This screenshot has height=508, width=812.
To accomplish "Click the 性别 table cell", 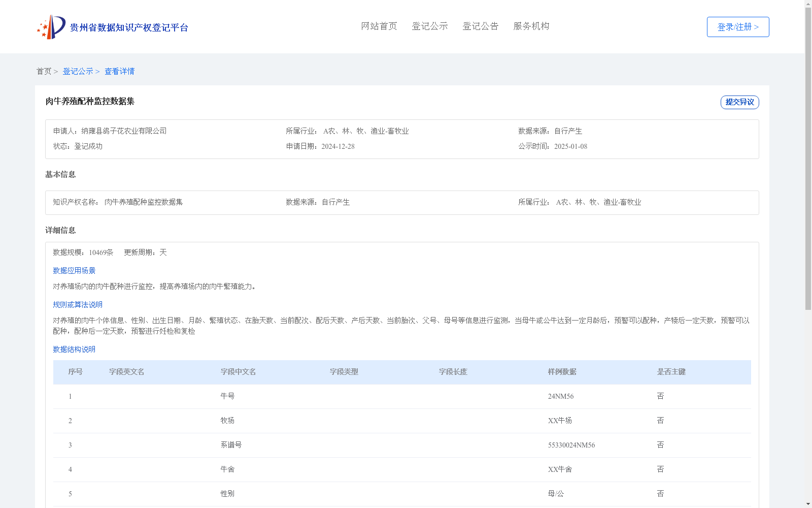I will (227, 494).
